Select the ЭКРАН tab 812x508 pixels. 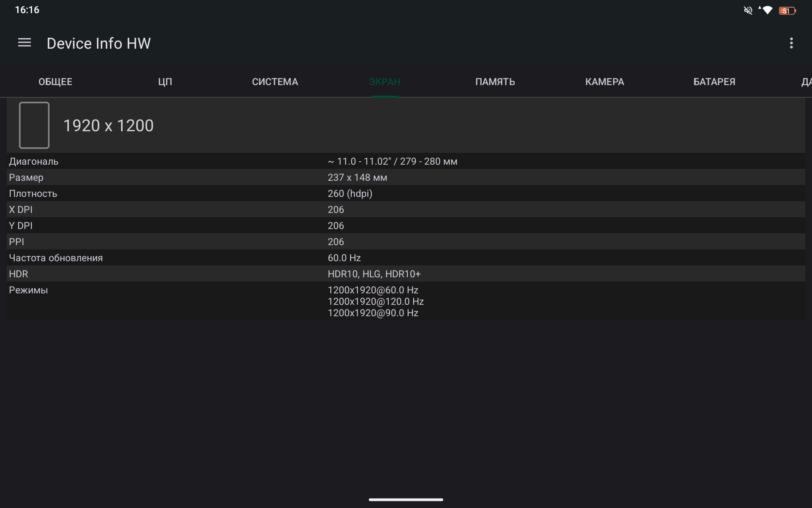coord(384,82)
